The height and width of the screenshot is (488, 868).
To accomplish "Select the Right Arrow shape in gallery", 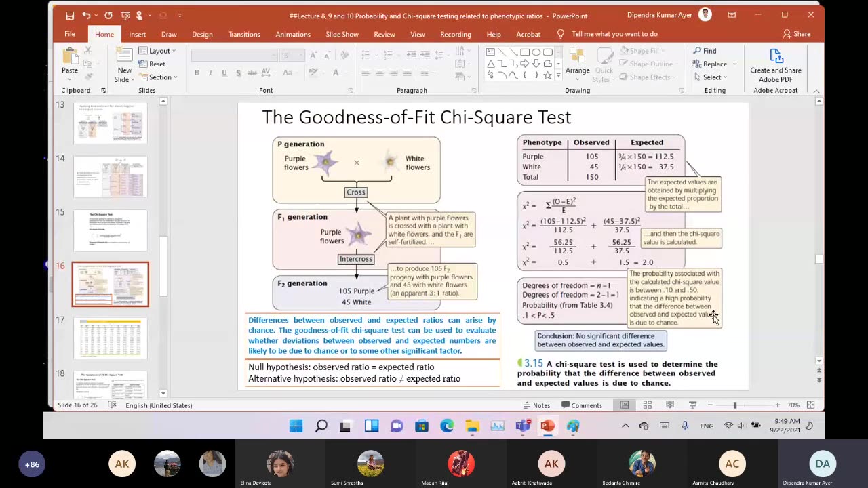I will point(525,64).
